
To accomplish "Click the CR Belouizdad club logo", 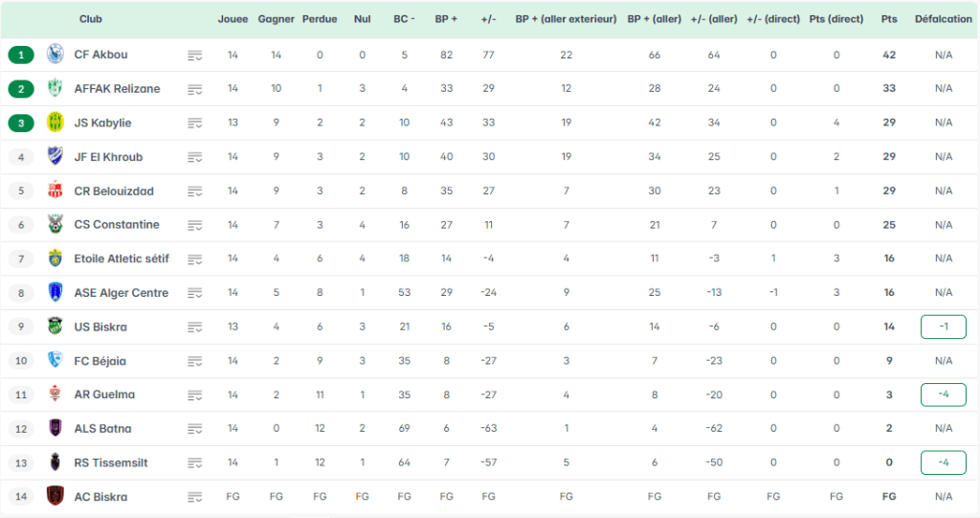I will point(55,191).
